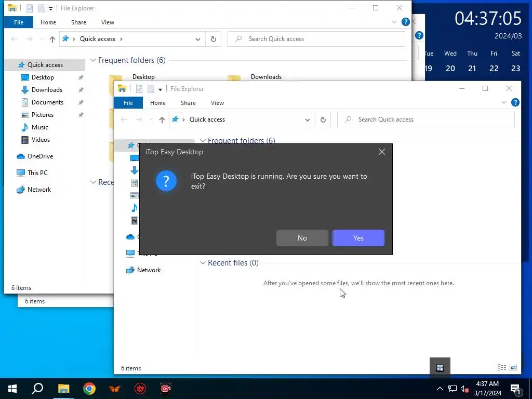Select OneDrive in back Explorer sidebar
The image size is (532, 399).
[x=40, y=156]
